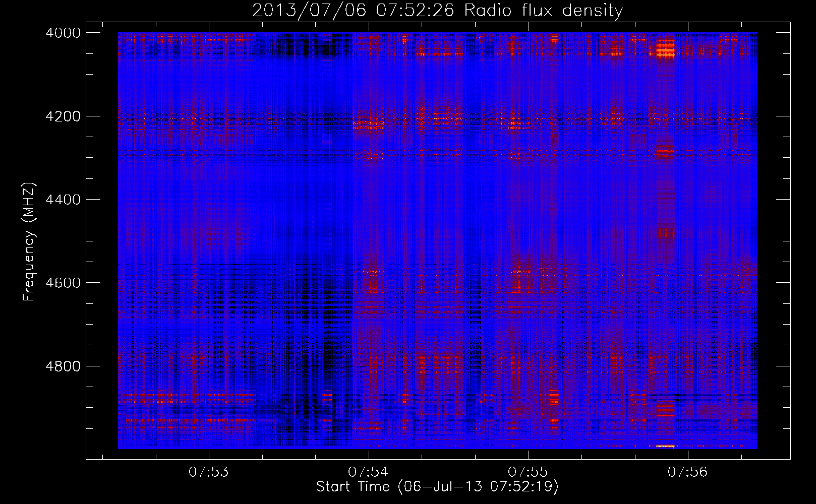Click the 07:53 time axis label
The height and width of the screenshot is (504, 816).
[209, 472]
